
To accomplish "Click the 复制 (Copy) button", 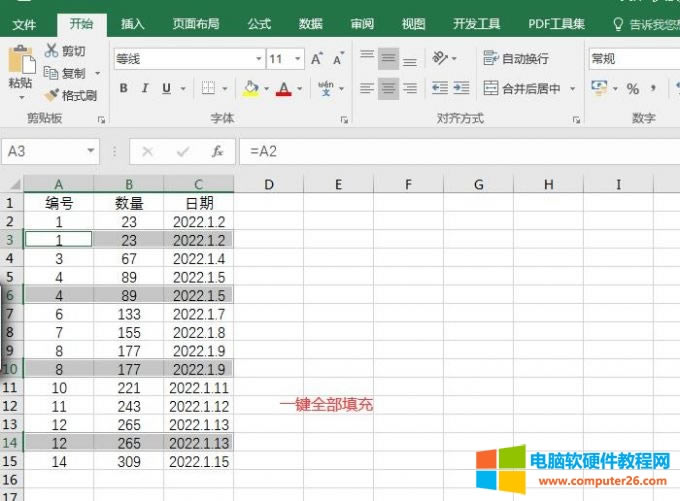I will coord(66,73).
